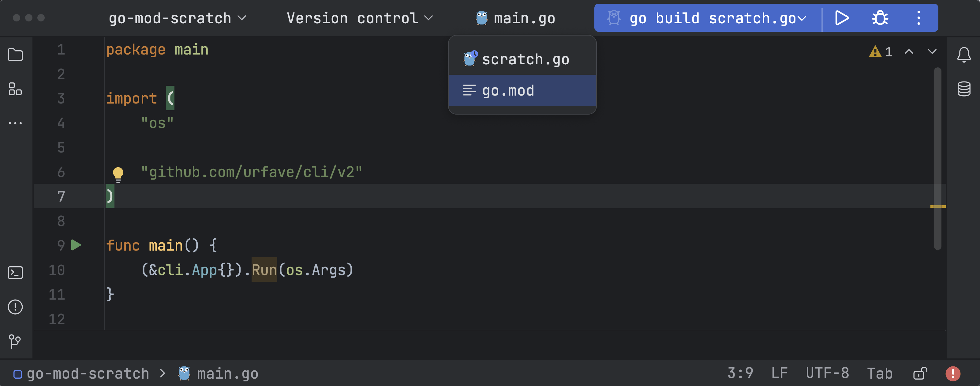
Task: Expand the go-mod-scratch project dropdown
Action: click(x=177, y=18)
